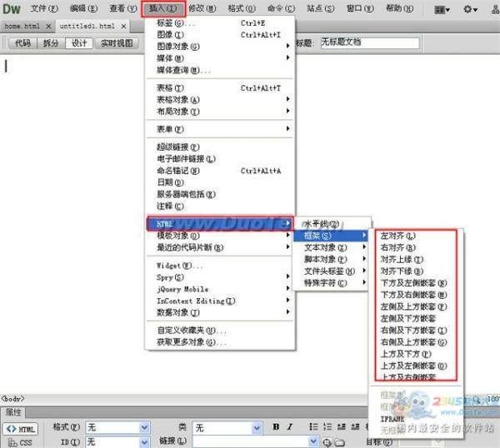Image resolution: width=500 pixels, height=448 pixels.
Task: Click the Dw application logo
Action: [x=12, y=8]
